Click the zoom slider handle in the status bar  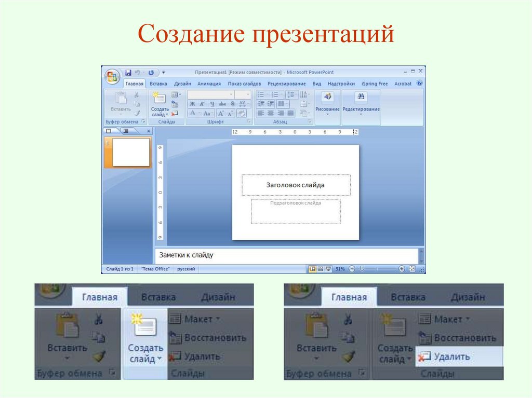pos(362,268)
